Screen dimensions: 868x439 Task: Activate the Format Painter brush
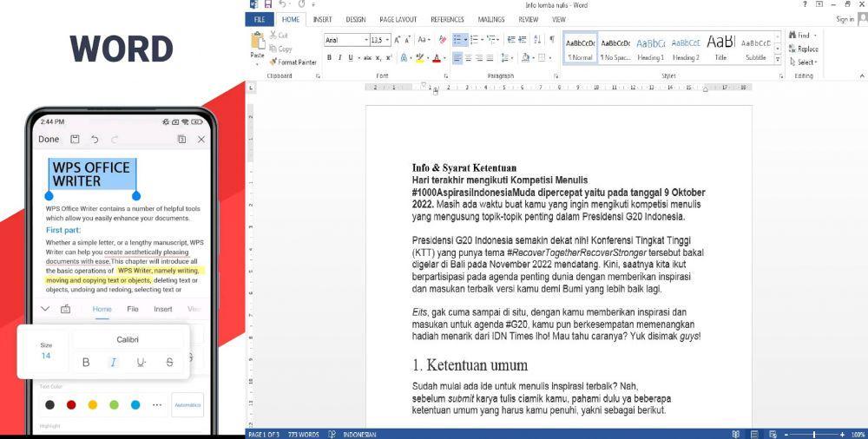pyautogui.click(x=293, y=62)
